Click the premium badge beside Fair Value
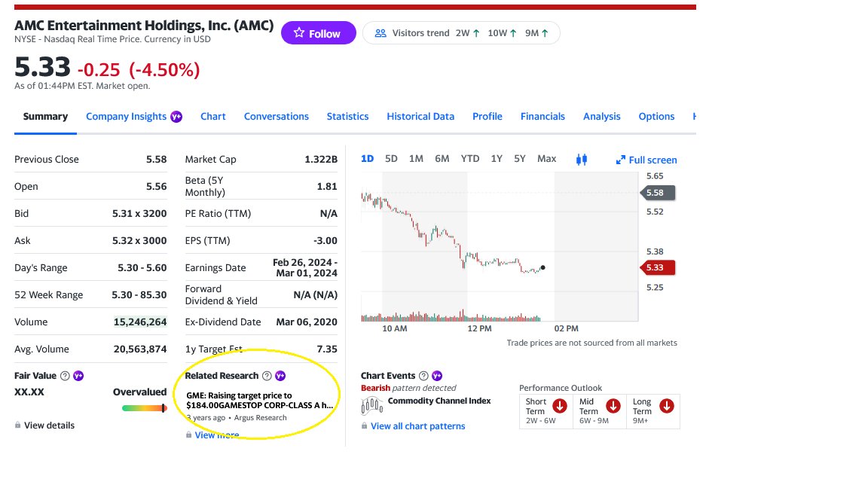The height and width of the screenshot is (488, 868). (x=78, y=376)
